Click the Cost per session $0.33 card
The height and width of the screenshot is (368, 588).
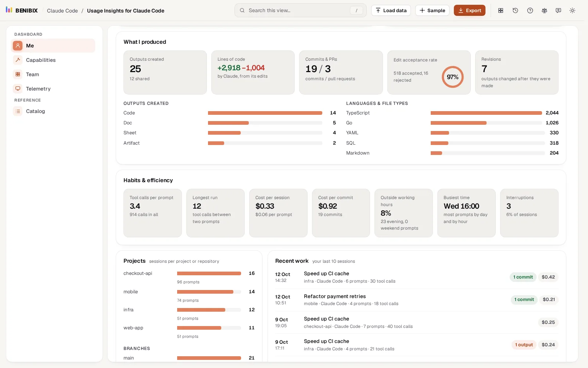(x=278, y=213)
